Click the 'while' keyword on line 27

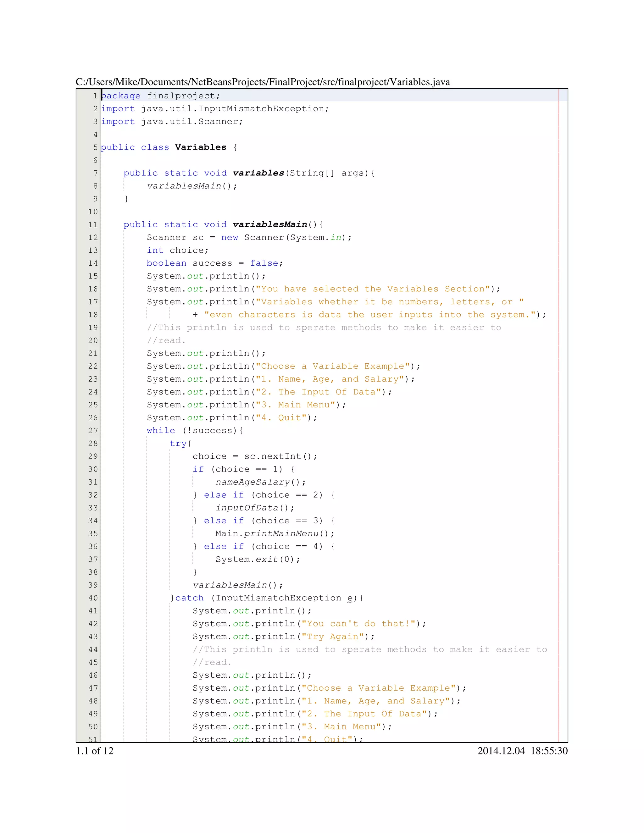coord(161,431)
